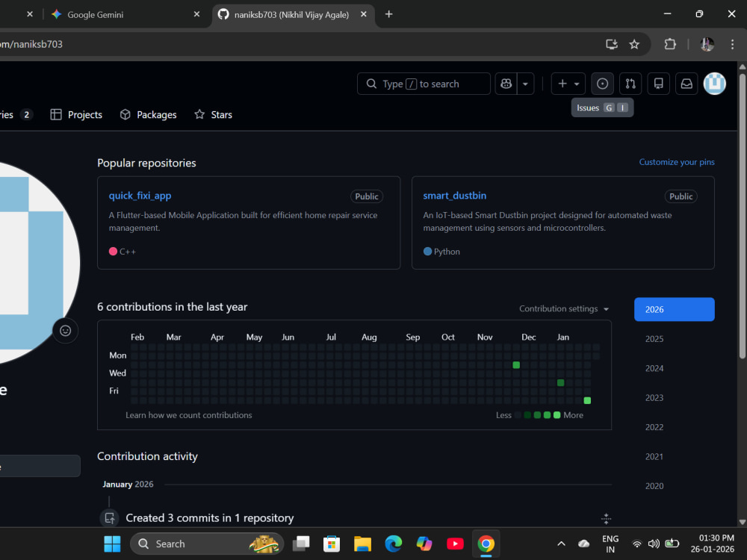Select the 2026 contribution year
This screenshot has width=747, height=560.
pyautogui.click(x=674, y=310)
